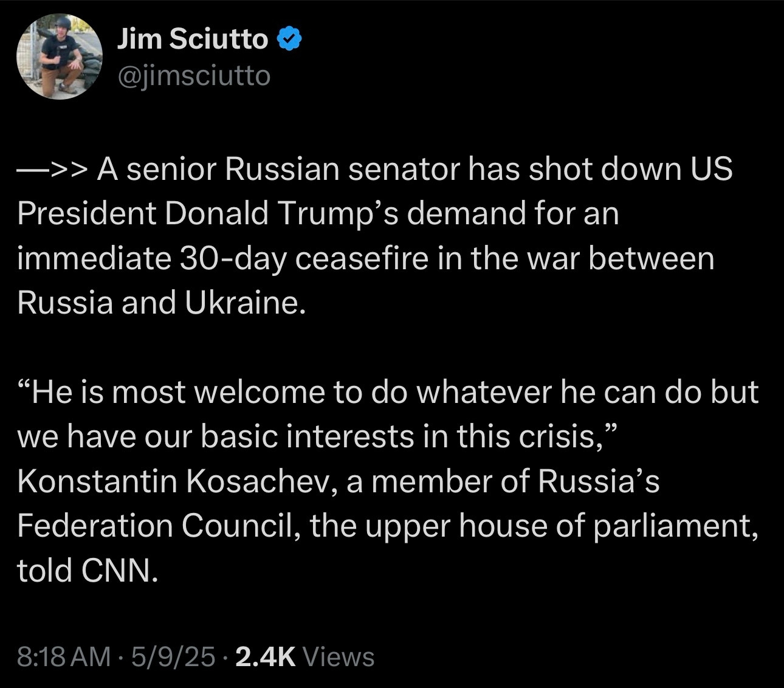
Task: Click the blue verified badge
Action: [289, 40]
